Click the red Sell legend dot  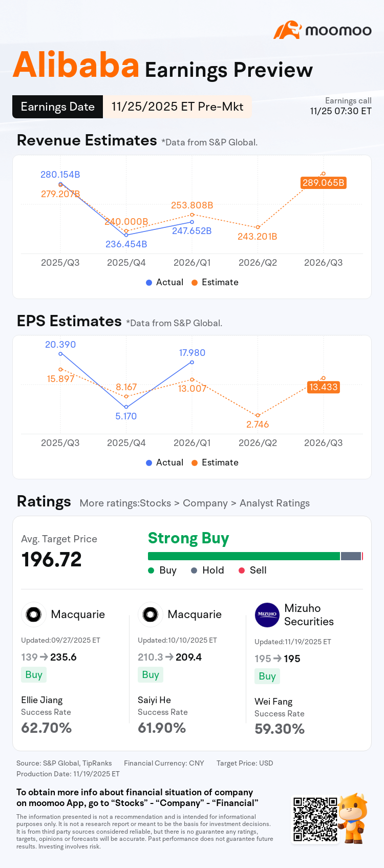[242, 570]
